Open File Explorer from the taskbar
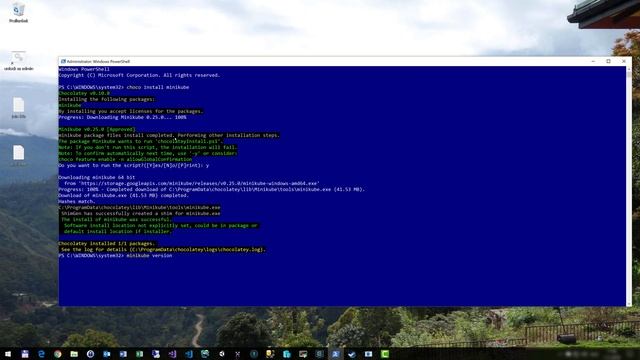Viewport: 640px width, 360px height. pos(74,354)
